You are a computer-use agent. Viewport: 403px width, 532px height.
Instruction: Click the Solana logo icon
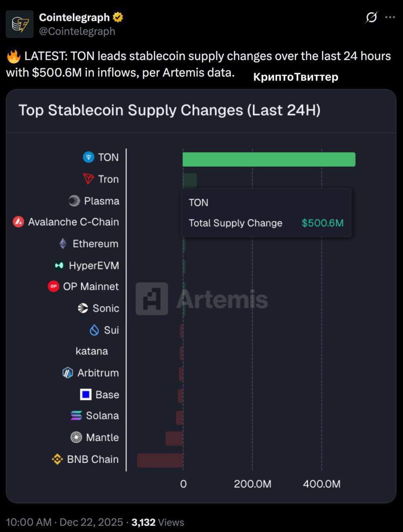click(76, 416)
